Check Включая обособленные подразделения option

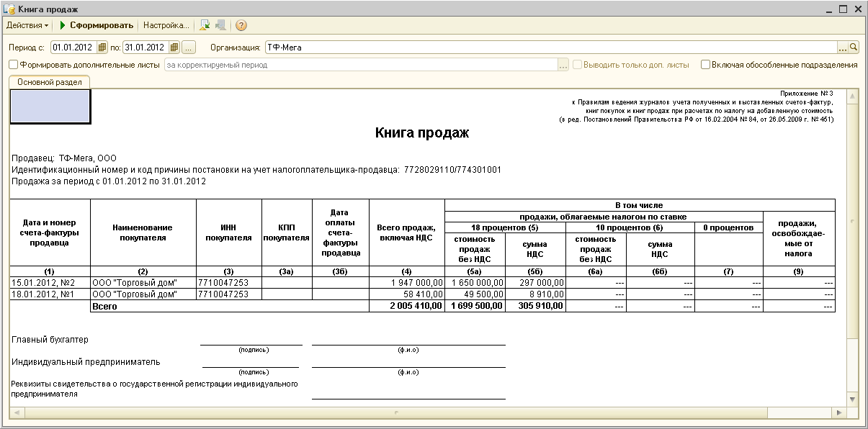tap(706, 65)
